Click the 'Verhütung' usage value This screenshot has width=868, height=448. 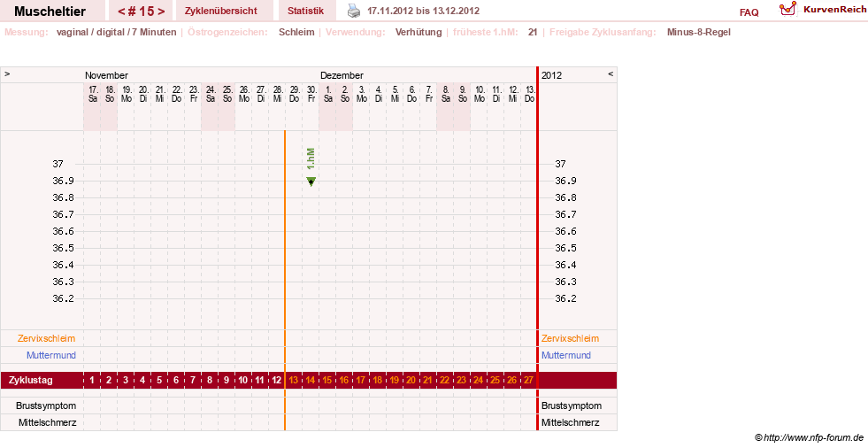(x=419, y=32)
